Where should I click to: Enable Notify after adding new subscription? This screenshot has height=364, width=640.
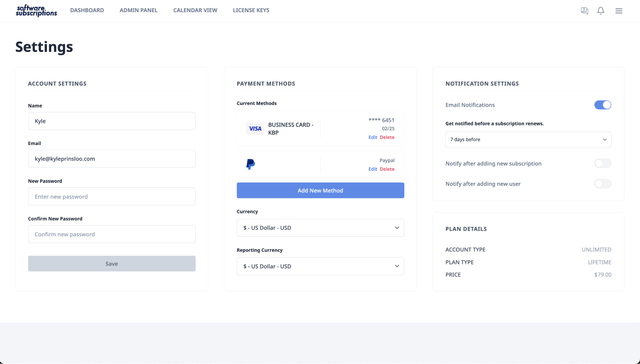tap(603, 163)
